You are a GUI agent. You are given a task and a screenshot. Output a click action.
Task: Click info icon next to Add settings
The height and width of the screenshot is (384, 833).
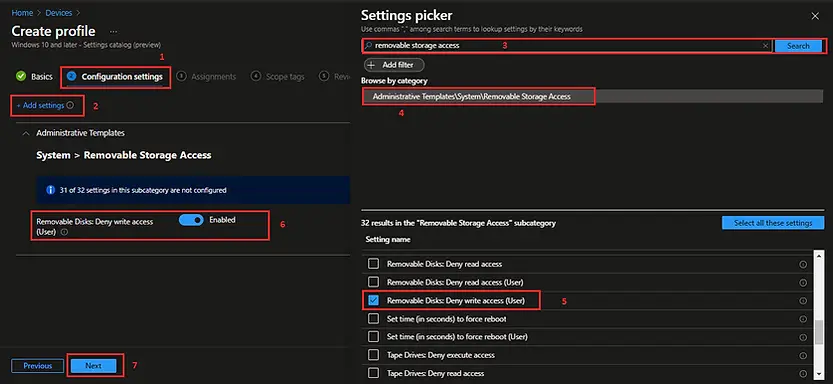(71, 106)
